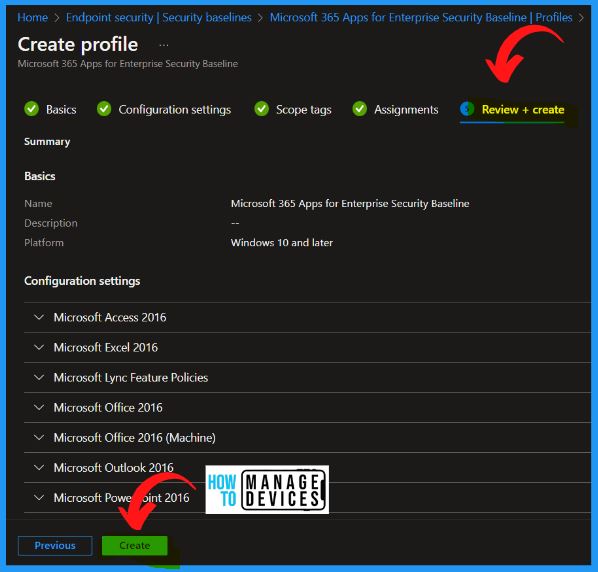This screenshot has width=598, height=572.
Task: Click the checkmark icon beside Scope tags
Action: pos(262,109)
